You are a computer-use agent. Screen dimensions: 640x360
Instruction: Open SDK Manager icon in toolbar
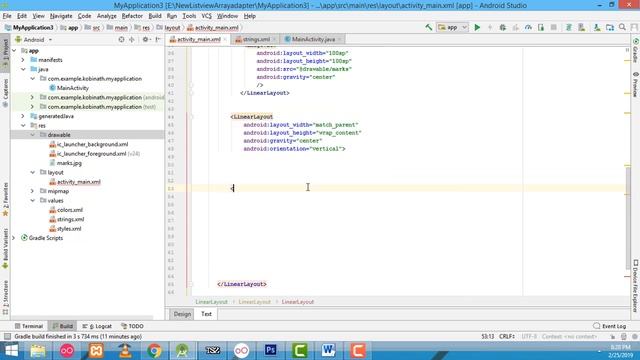point(597,27)
